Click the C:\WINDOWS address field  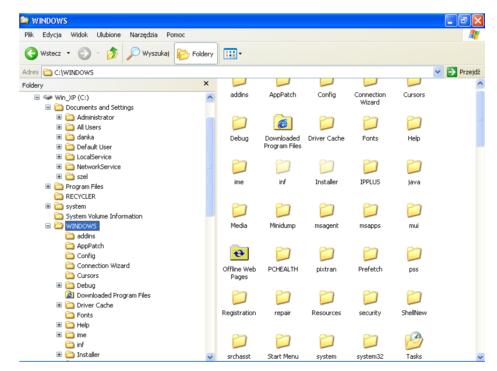click(237, 72)
